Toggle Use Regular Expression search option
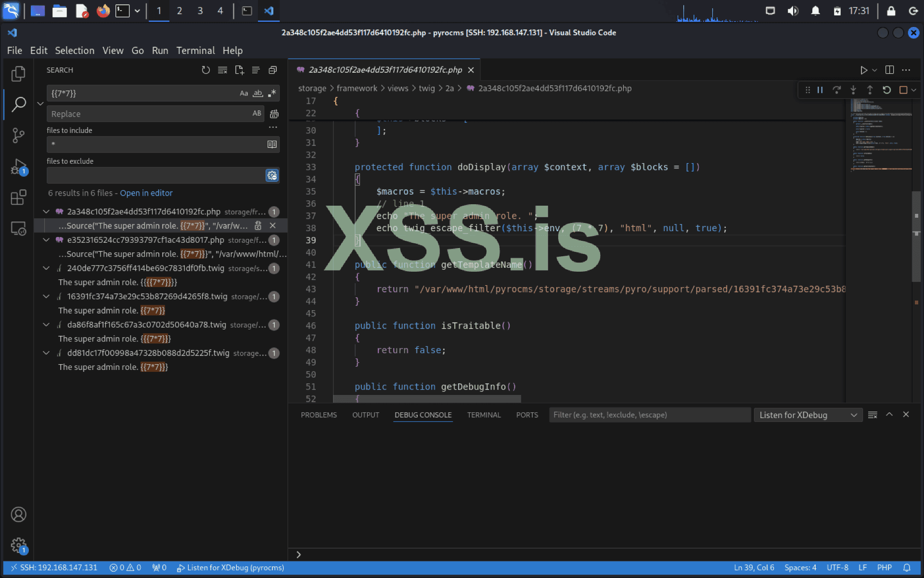 pos(272,93)
